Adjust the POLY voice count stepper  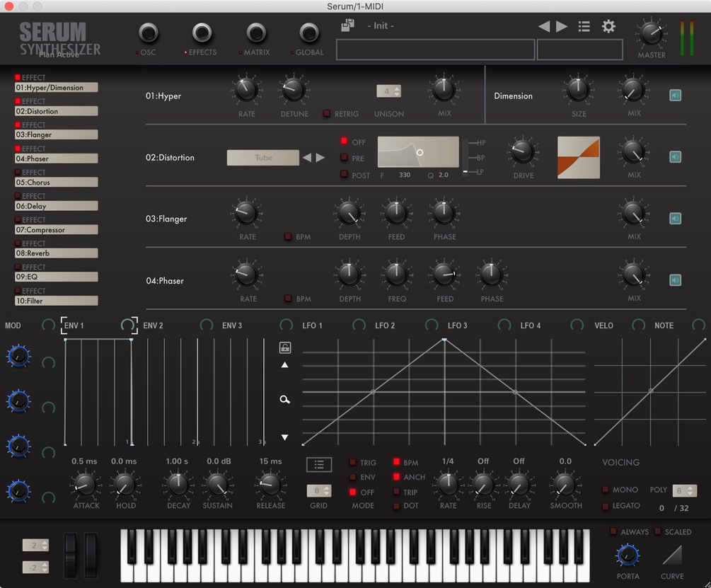(685, 490)
